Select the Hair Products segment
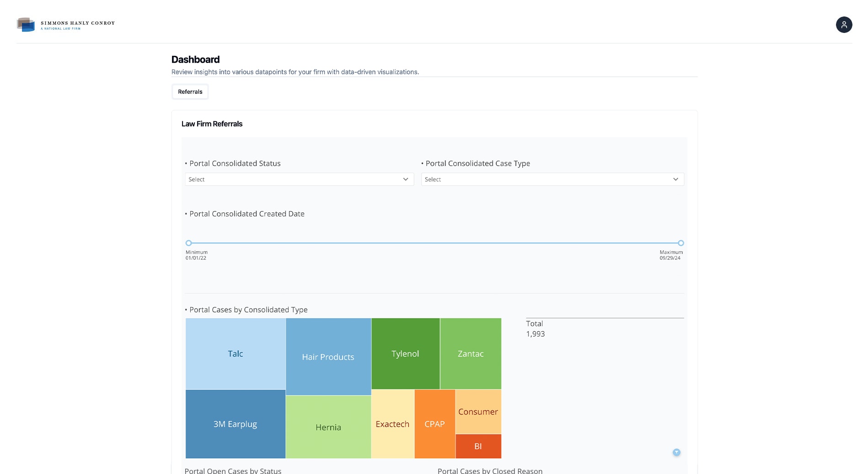The image size is (868, 474). point(328,357)
